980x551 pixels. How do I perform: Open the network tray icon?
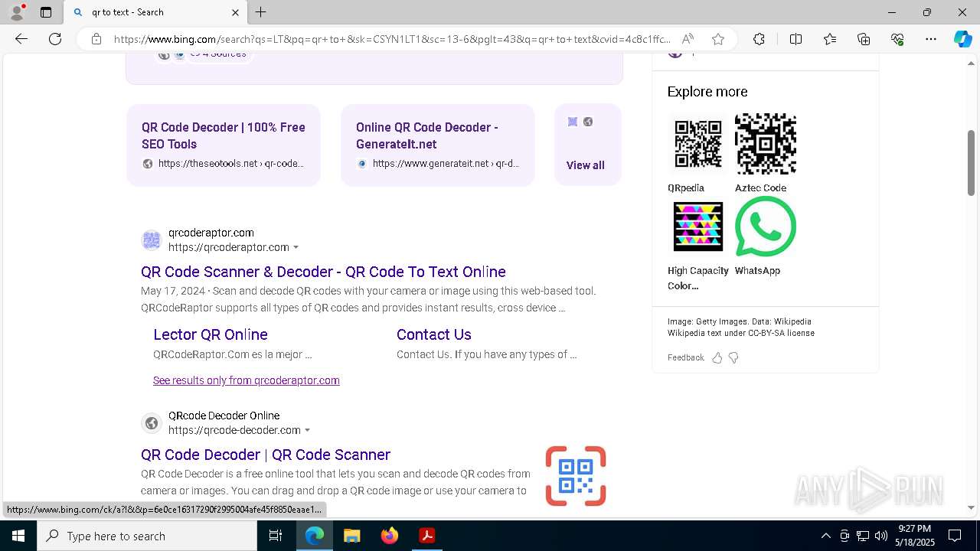click(x=862, y=536)
